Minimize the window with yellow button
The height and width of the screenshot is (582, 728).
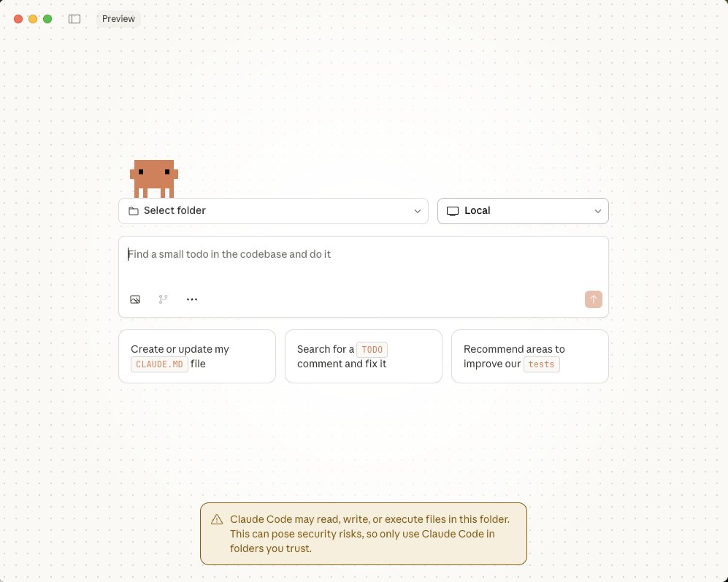pos(33,19)
